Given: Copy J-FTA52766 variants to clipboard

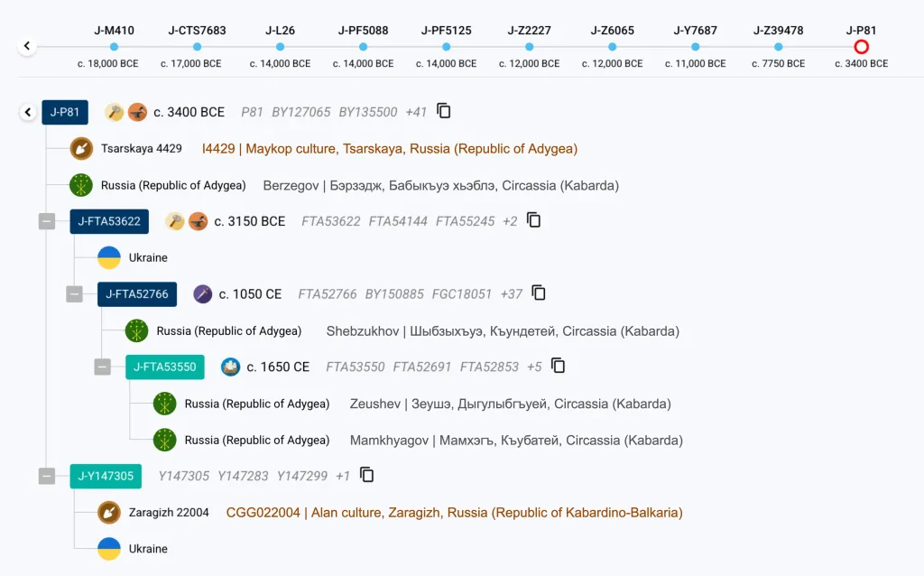Looking at the screenshot, I should coord(539,293).
